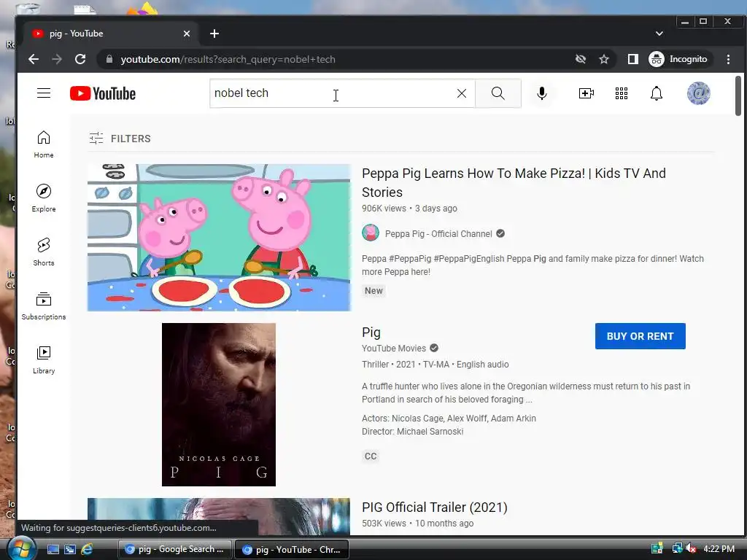Open Library in the sidebar
Image resolution: width=747 pixels, height=560 pixels.
pos(43,359)
